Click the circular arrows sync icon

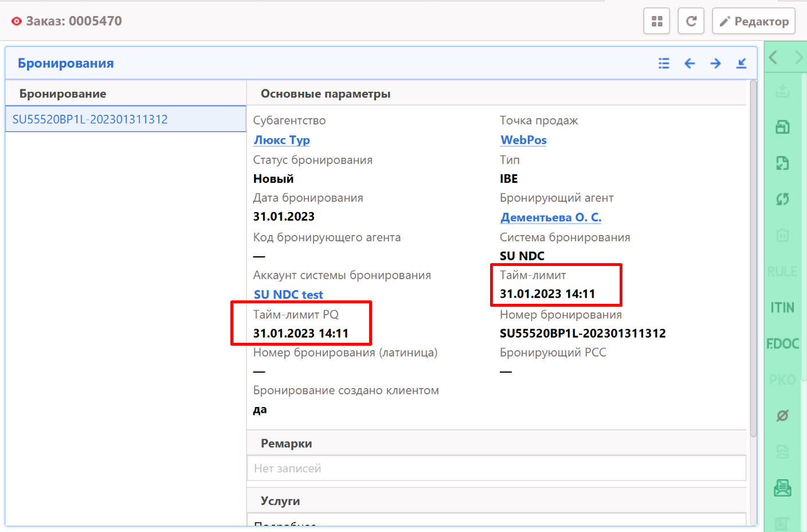(x=782, y=199)
